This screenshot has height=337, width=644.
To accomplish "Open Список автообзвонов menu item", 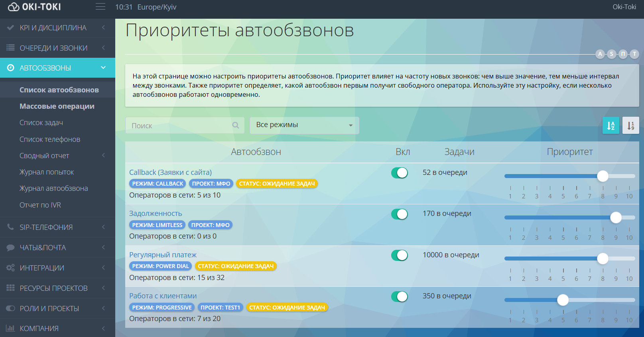I will click(x=59, y=90).
